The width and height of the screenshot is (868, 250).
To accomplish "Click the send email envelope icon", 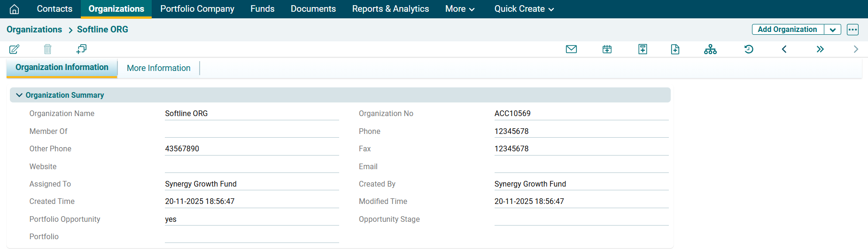I will tap(571, 49).
